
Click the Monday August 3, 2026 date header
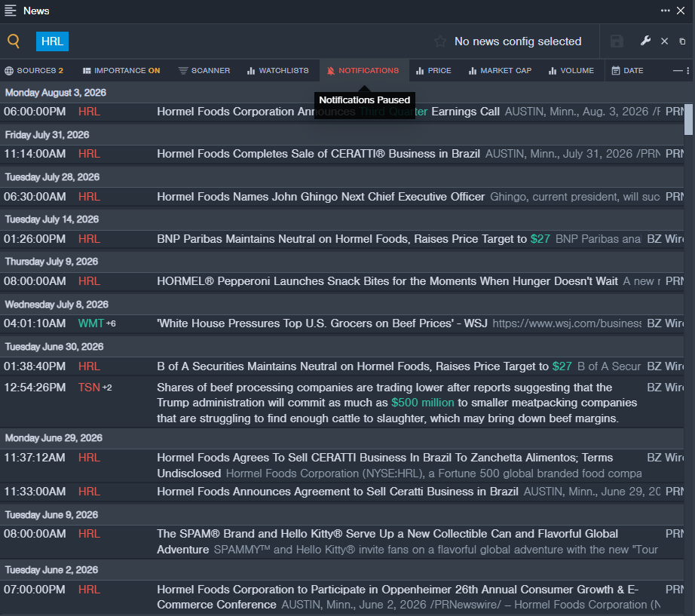(x=56, y=93)
